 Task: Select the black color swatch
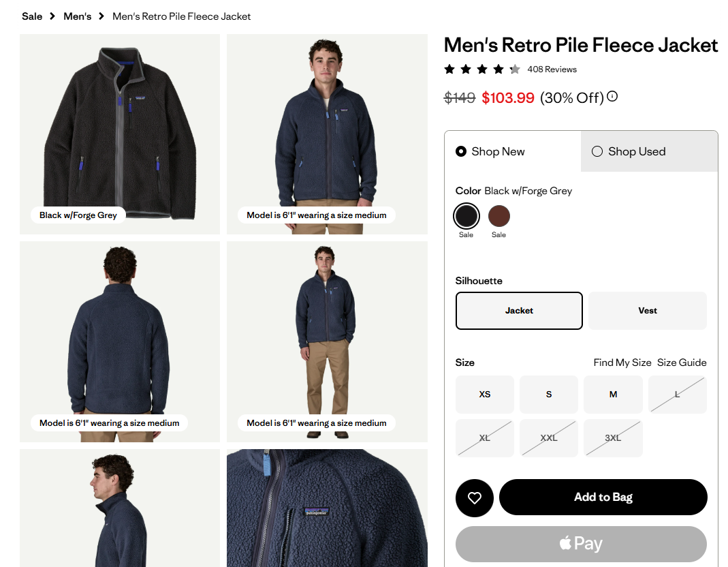pos(466,217)
